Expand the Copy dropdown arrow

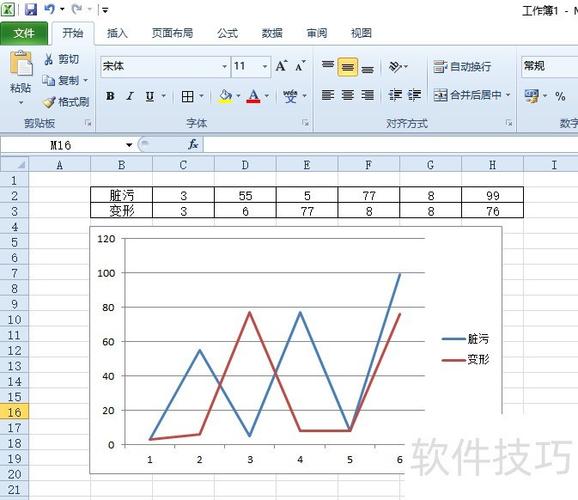coord(86,80)
